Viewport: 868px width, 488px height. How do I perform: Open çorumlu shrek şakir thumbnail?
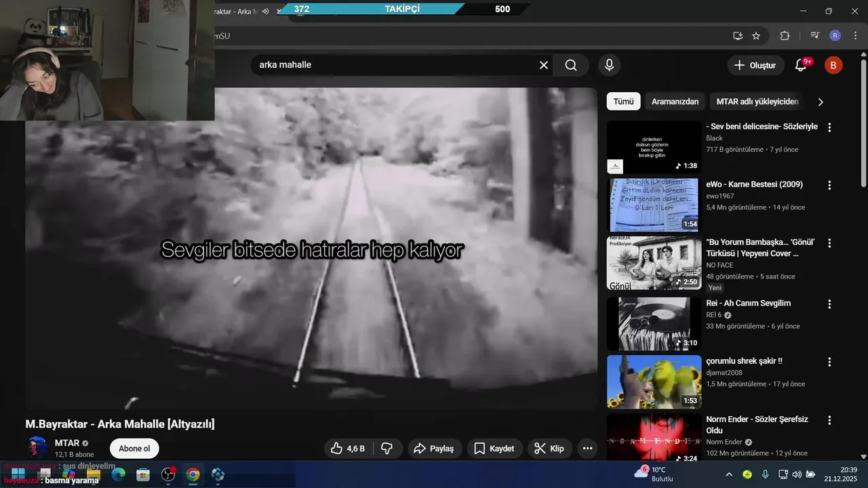[654, 382]
